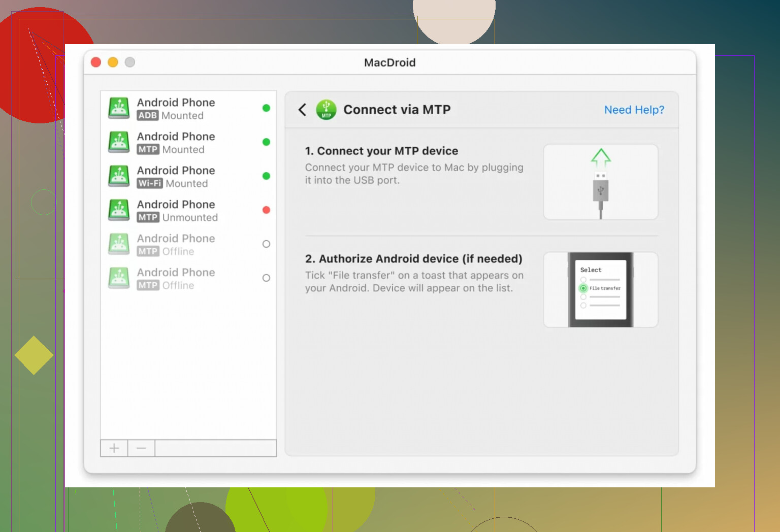Select the Android Phone name on the Wi-Fi row
This screenshot has height=532, width=780.
pos(176,171)
